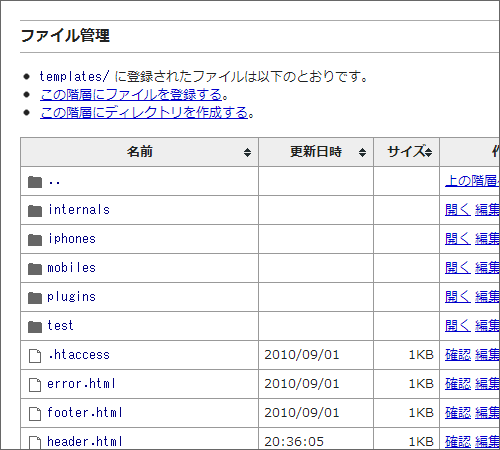
Task: Click the '..' parent directory name text
Action: 54,183
